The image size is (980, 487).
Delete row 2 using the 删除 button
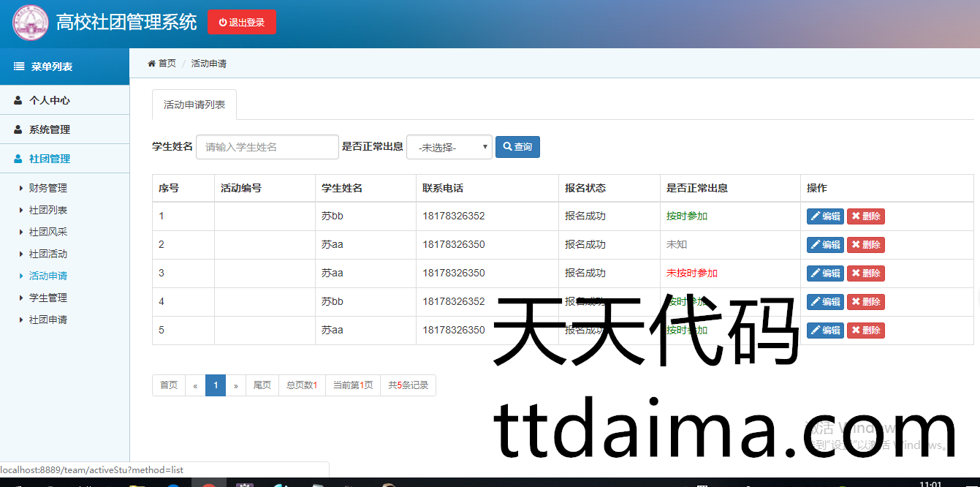tap(865, 245)
